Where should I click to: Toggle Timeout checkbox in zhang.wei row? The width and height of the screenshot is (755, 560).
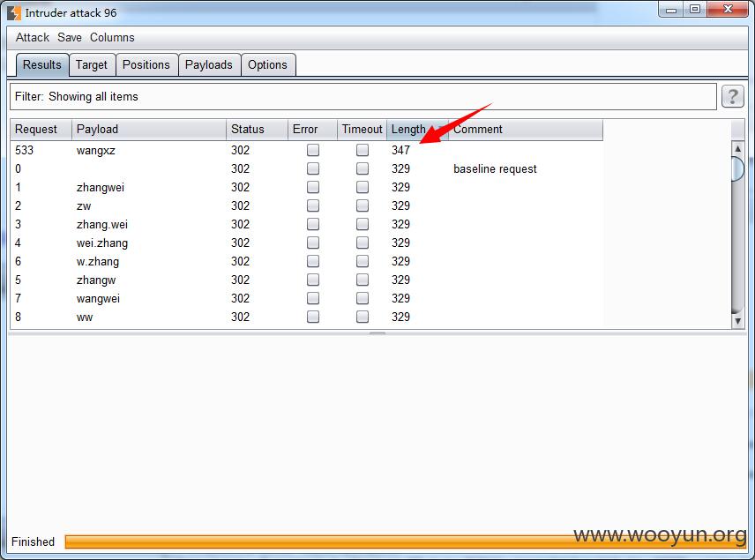click(363, 224)
